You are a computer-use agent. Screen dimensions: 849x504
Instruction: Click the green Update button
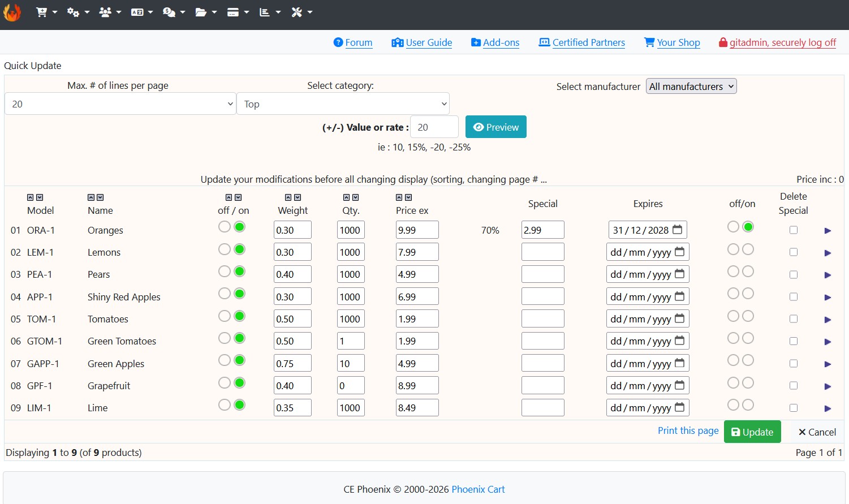coord(752,432)
